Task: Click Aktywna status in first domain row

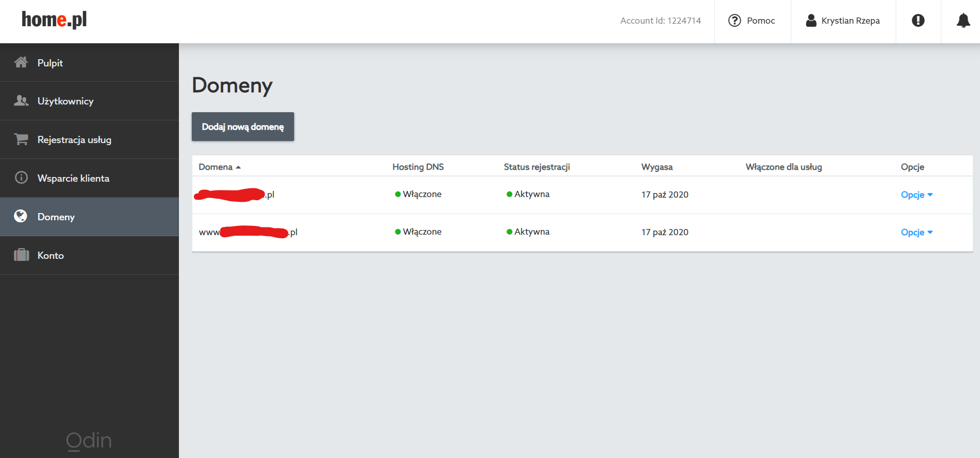Action: [x=528, y=194]
